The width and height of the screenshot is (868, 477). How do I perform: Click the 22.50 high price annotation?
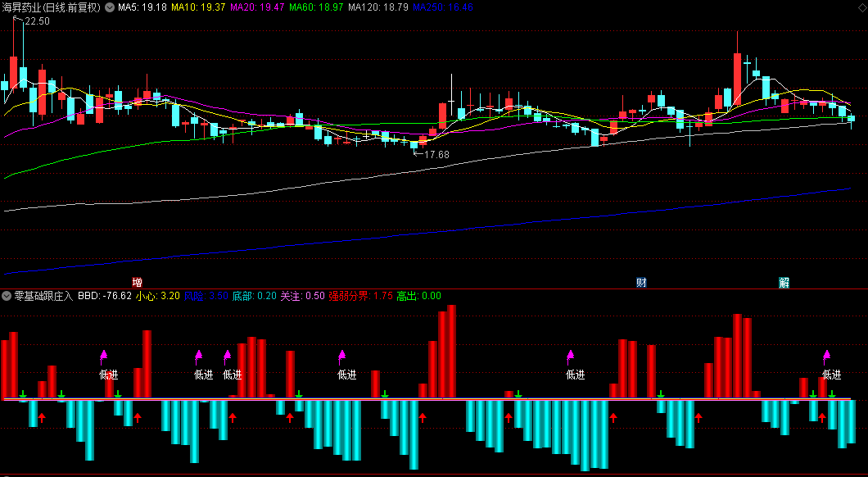pos(37,21)
